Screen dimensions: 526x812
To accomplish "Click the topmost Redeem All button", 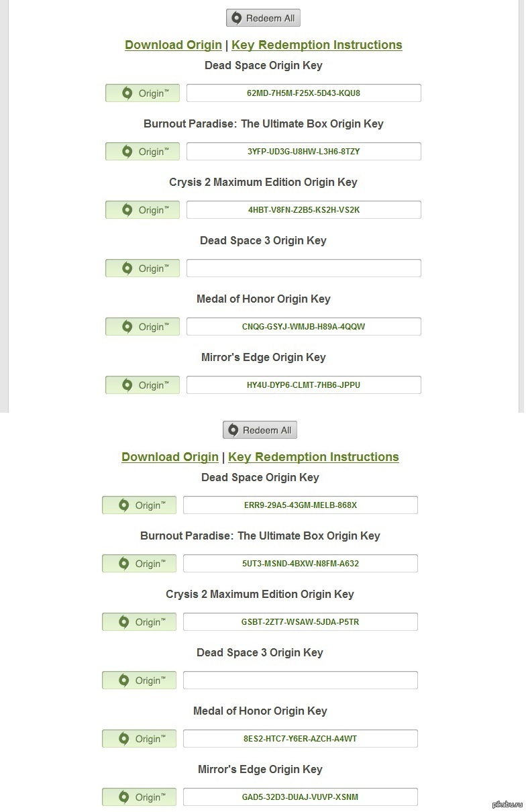I will click(263, 18).
